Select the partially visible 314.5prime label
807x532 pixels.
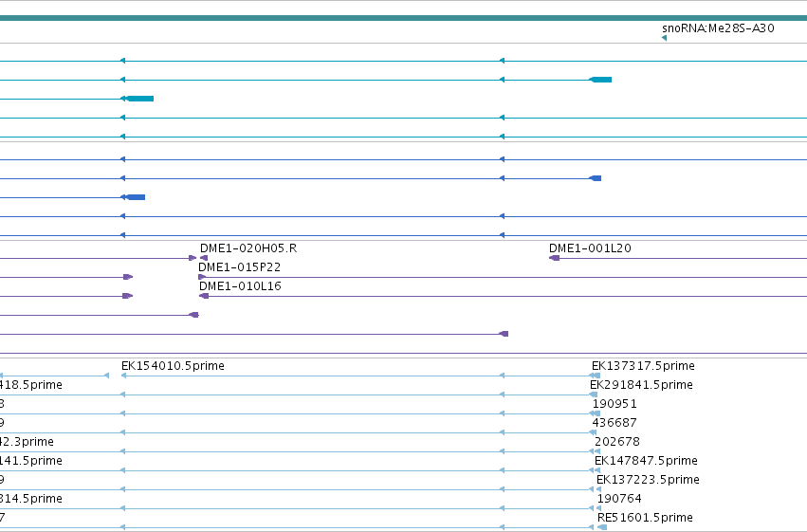pyautogui.click(x=31, y=499)
